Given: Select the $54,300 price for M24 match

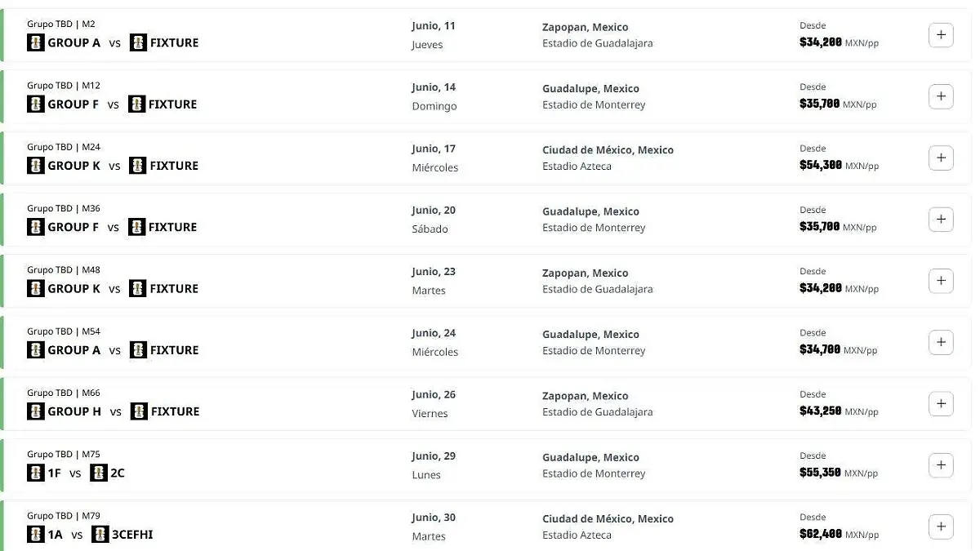Looking at the screenshot, I should pyautogui.click(x=820, y=166).
